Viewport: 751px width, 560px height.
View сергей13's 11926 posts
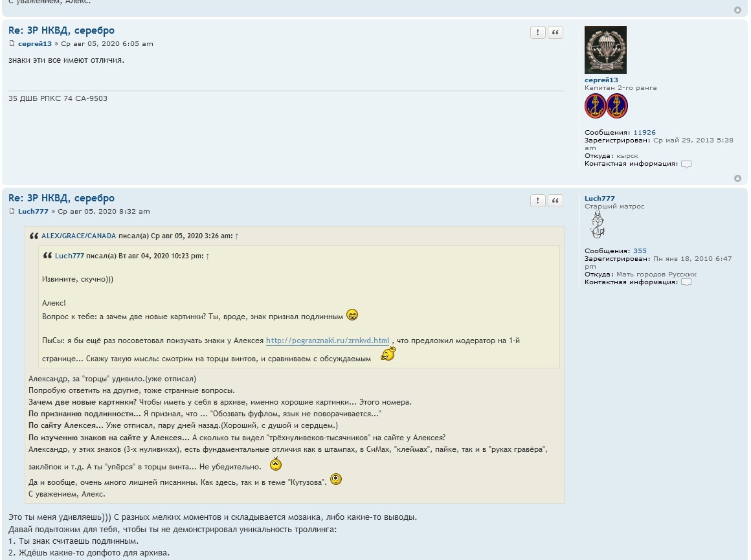click(x=644, y=132)
